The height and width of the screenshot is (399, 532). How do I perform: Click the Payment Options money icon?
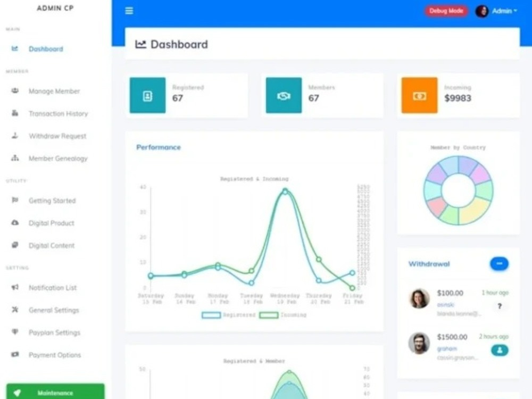pos(15,354)
